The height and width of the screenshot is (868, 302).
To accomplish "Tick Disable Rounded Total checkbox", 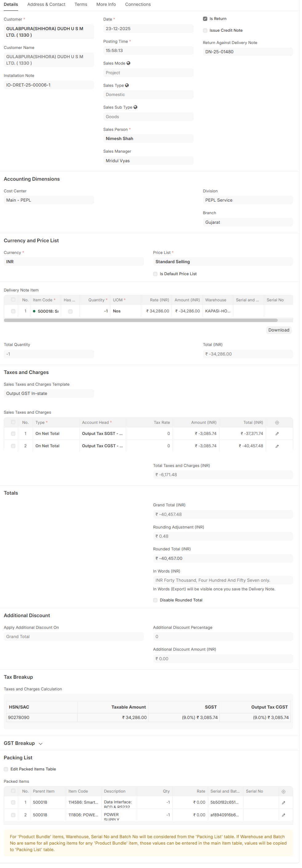I will click(155, 600).
